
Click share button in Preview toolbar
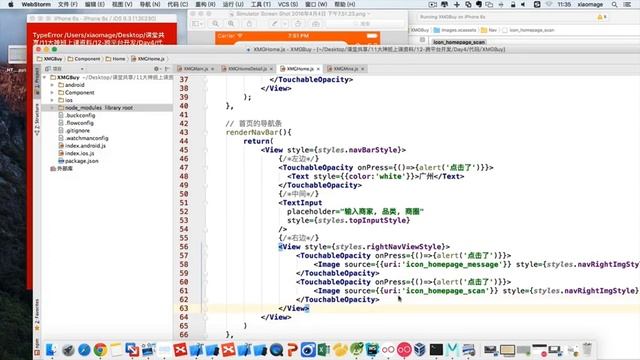[x=249, y=24]
